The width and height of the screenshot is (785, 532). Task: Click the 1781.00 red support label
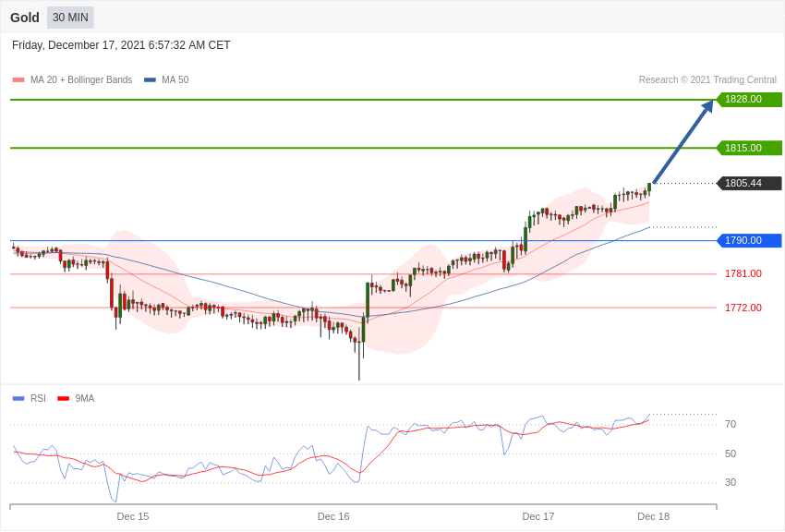[x=743, y=273]
